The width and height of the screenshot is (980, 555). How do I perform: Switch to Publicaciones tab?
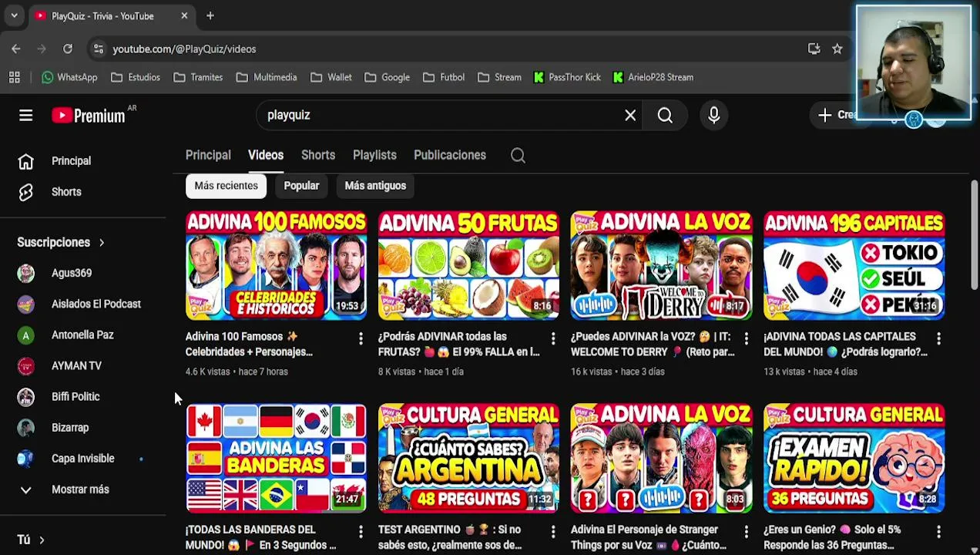(450, 155)
